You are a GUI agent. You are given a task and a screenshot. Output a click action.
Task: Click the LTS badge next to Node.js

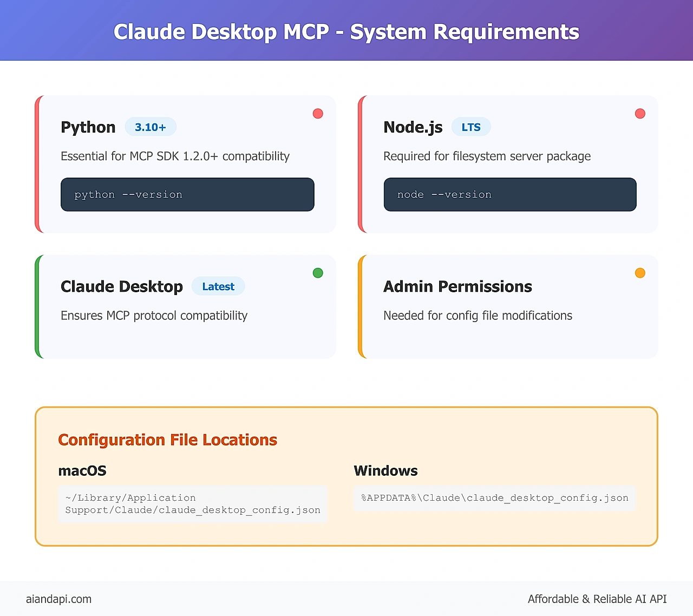coord(471,127)
